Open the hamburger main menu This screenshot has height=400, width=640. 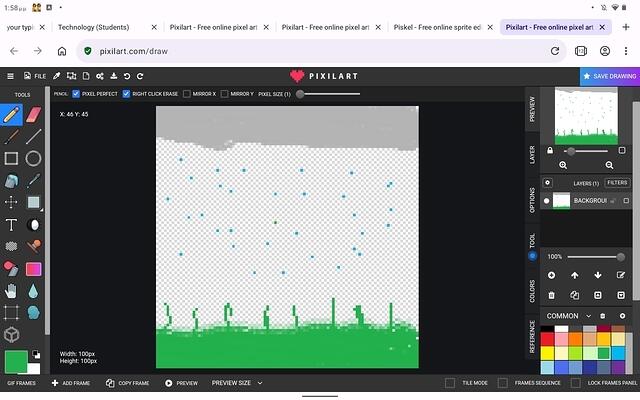click(x=11, y=76)
